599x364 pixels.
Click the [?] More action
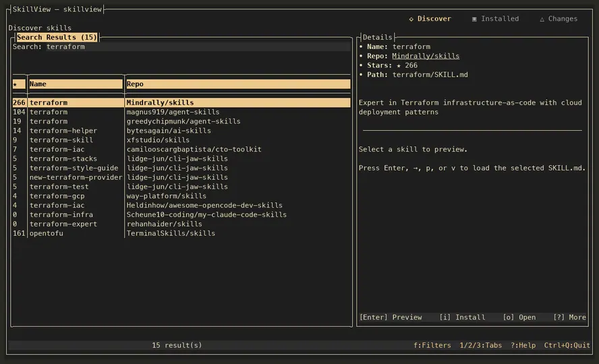coord(569,317)
